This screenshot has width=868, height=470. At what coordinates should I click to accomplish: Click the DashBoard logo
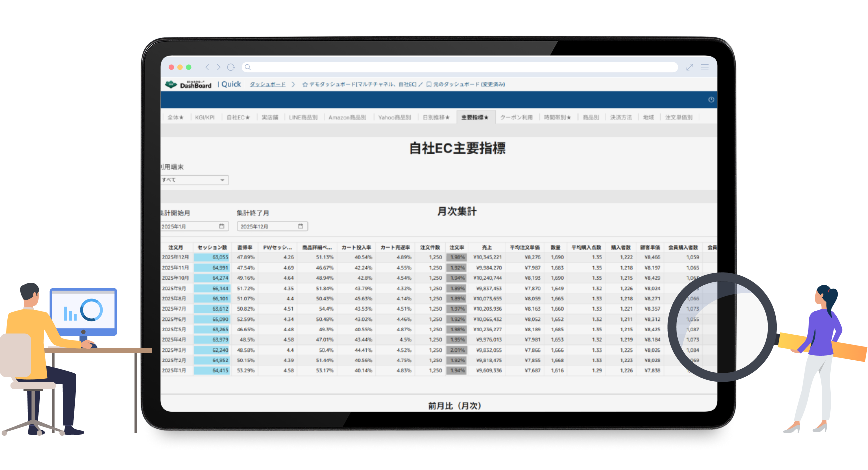click(188, 85)
